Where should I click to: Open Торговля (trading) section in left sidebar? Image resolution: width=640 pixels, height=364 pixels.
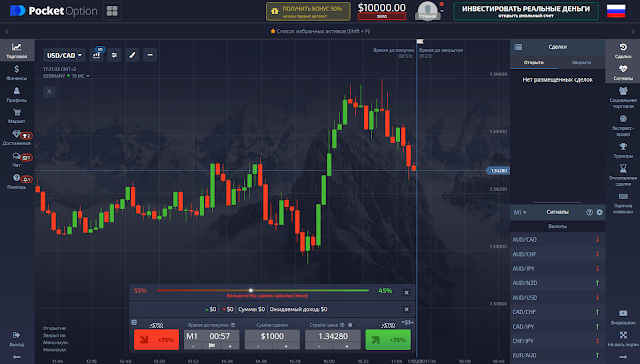tap(17, 51)
